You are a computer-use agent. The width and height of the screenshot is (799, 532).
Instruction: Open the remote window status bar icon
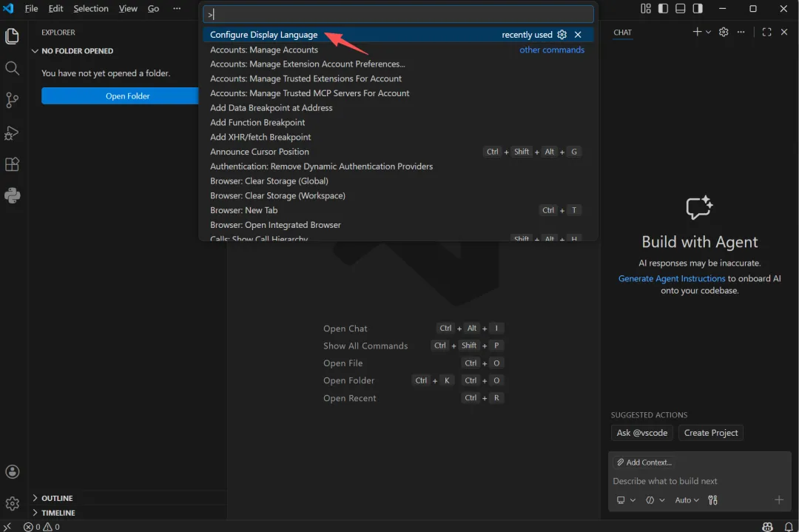7,526
